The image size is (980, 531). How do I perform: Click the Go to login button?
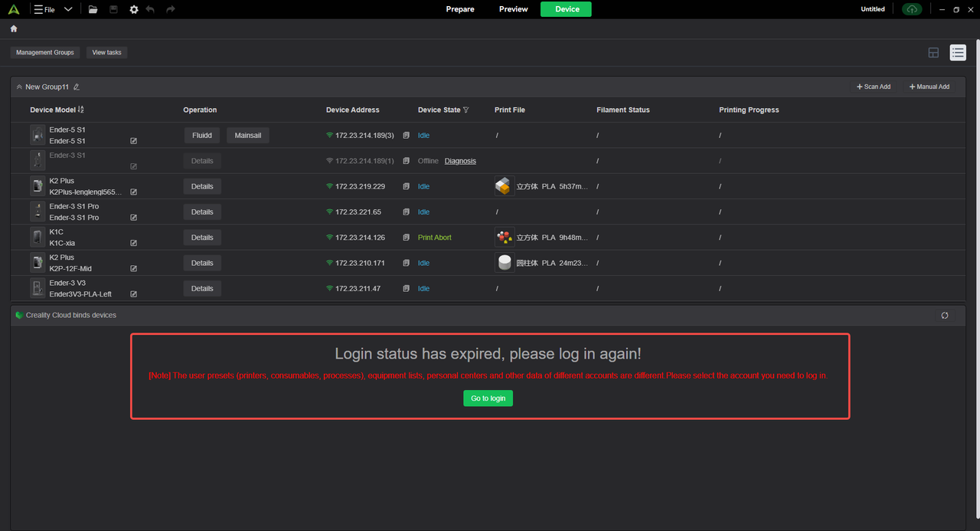point(488,398)
